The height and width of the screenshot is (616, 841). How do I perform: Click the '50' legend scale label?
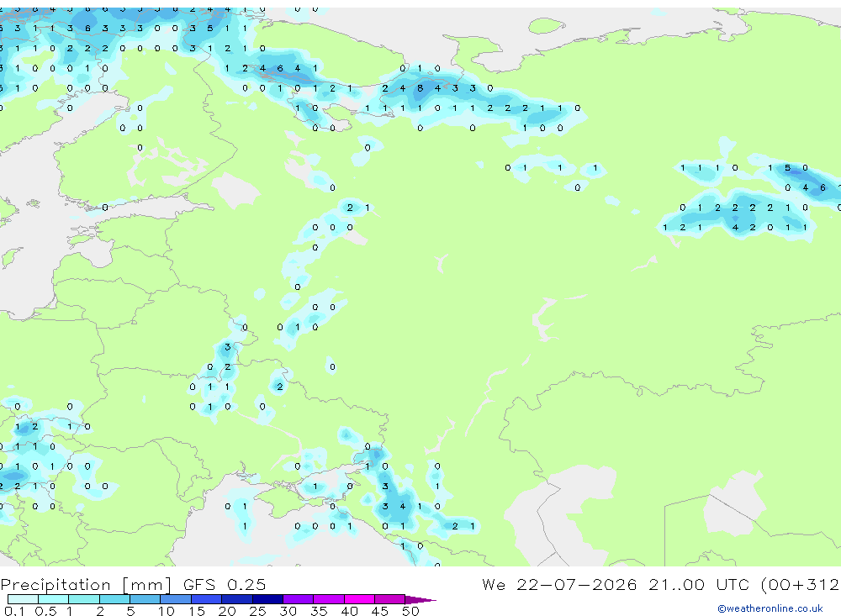click(x=410, y=611)
